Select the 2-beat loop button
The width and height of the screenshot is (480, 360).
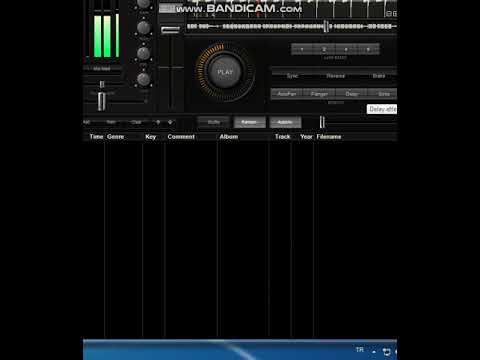[324, 49]
